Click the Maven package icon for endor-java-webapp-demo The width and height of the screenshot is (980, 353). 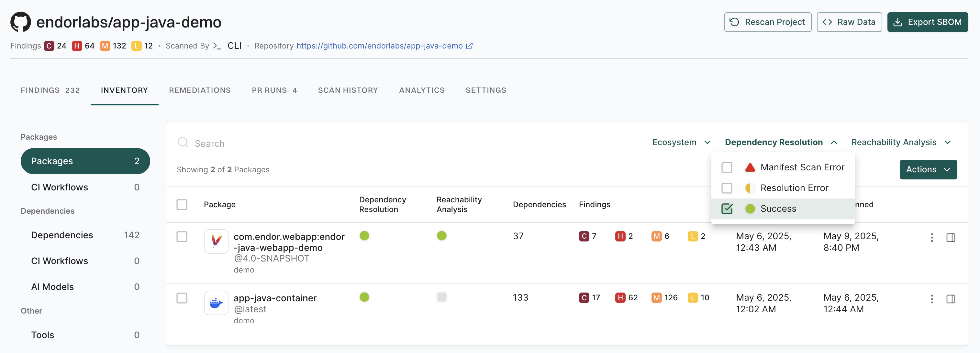(216, 241)
